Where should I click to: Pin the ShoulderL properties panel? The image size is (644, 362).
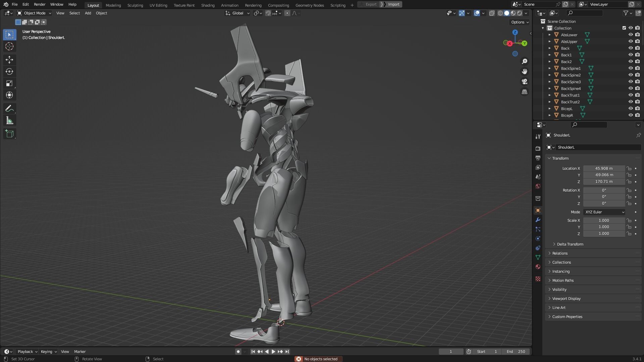point(638,135)
